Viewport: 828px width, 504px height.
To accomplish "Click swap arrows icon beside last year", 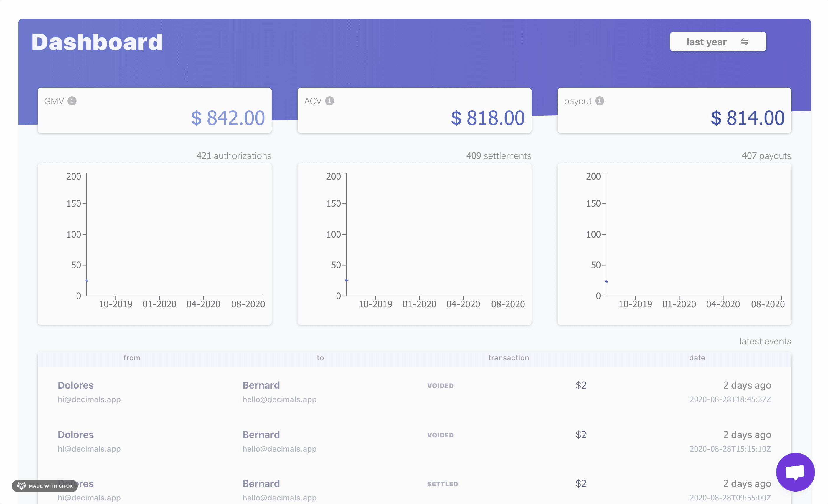I will pos(744,42).
